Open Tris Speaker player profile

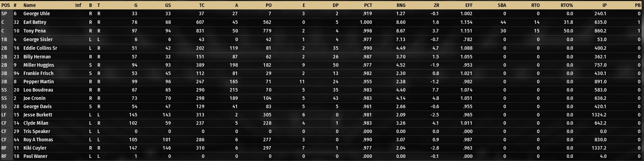pos(37,131)
